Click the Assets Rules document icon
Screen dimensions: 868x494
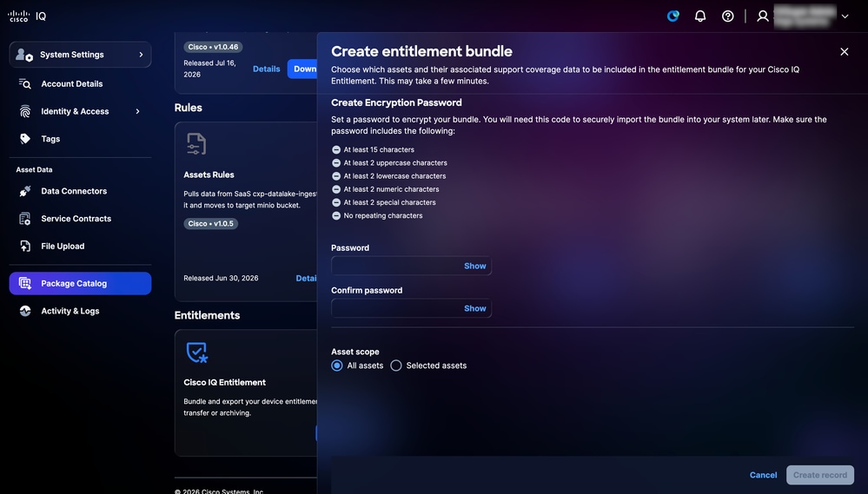point(196,144)
